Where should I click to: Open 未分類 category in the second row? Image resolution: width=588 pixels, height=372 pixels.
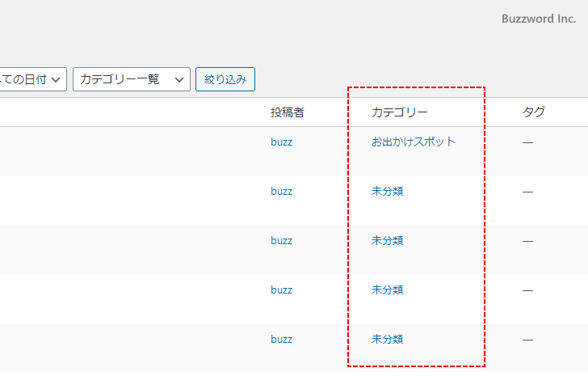point(387,191)
